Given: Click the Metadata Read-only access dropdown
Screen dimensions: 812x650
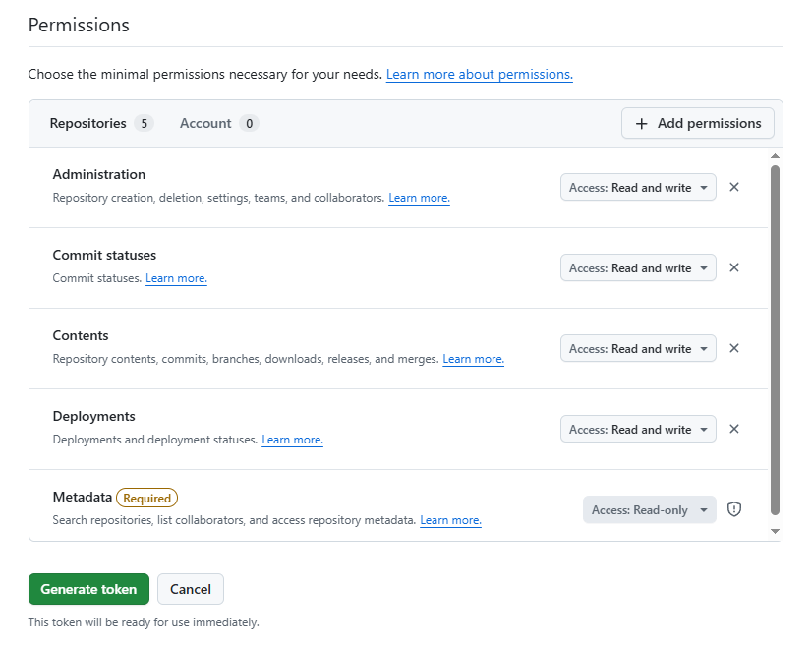Looking at the screenshot, I should pyautogui.click(x=649, y=509).
